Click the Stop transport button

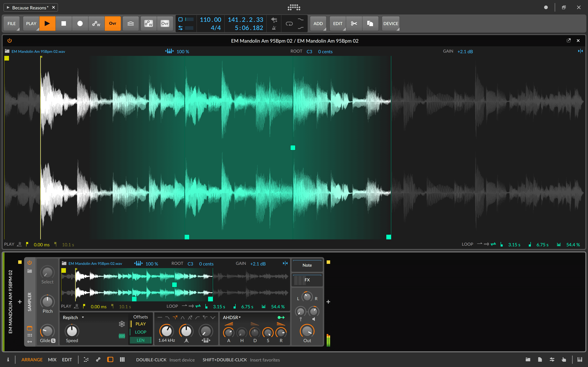pos(64,23)
